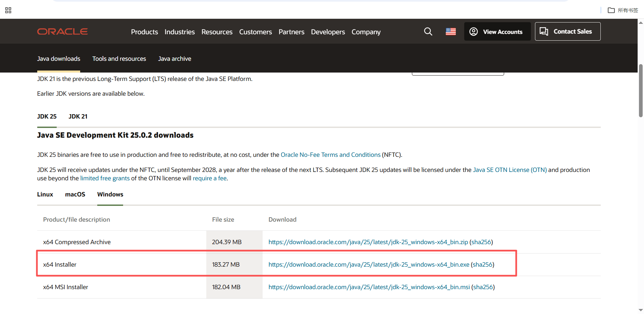
Task: Open the Resources menu
Action: (217, 32)
